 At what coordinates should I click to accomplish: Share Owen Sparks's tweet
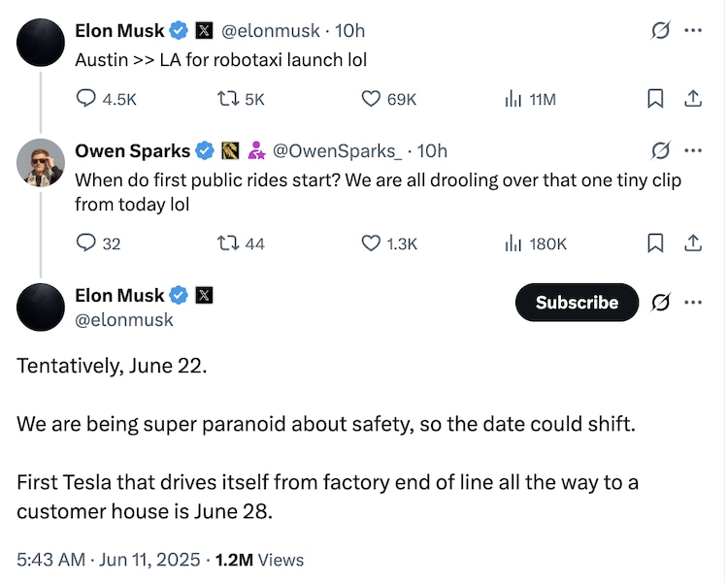(x=693, y=243)
